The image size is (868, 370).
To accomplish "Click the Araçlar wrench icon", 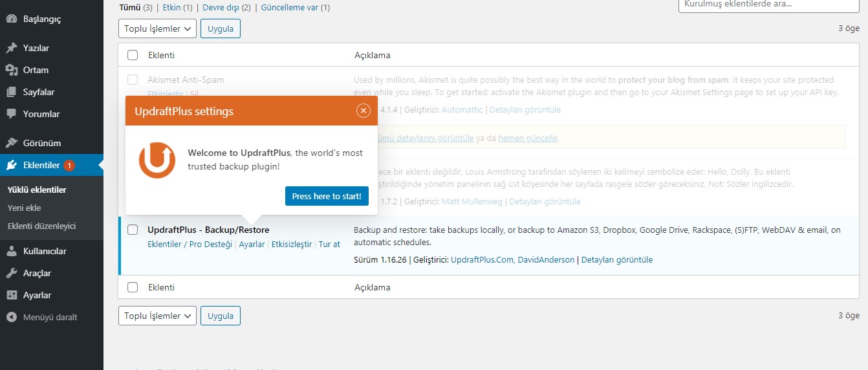I will (11, 273).
